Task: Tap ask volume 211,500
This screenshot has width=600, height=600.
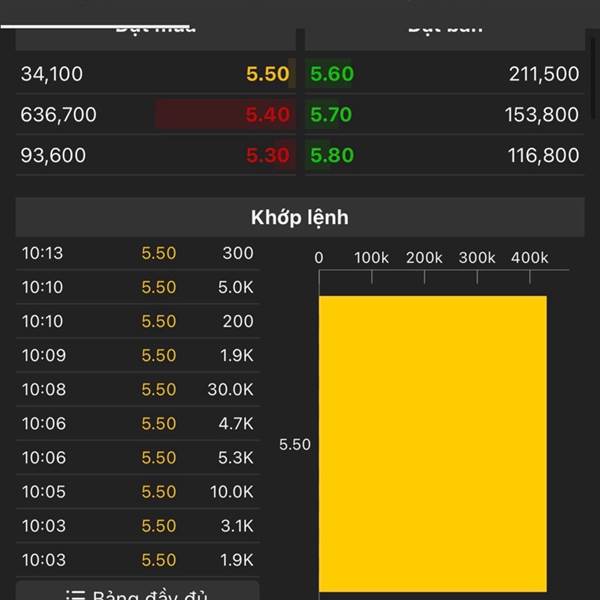Action: [542, 74]
